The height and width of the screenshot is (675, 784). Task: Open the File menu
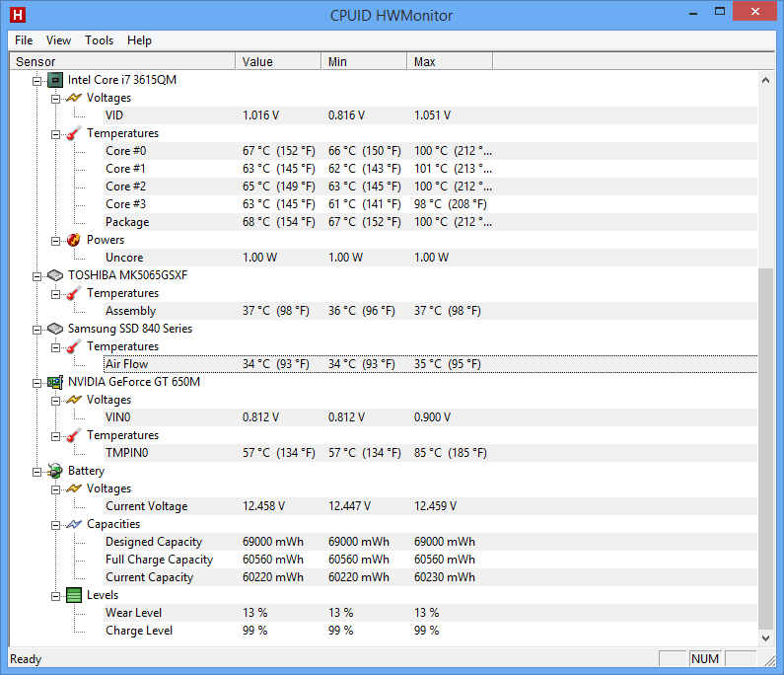pyautogui.click(x=24, y=40)
